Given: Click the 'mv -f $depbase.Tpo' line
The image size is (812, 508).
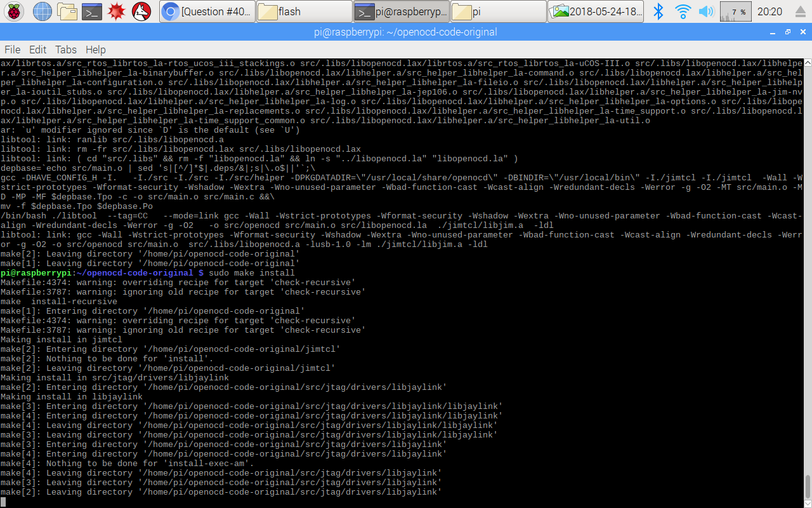Looking at the screenshot, I should (x=77, y=206).
